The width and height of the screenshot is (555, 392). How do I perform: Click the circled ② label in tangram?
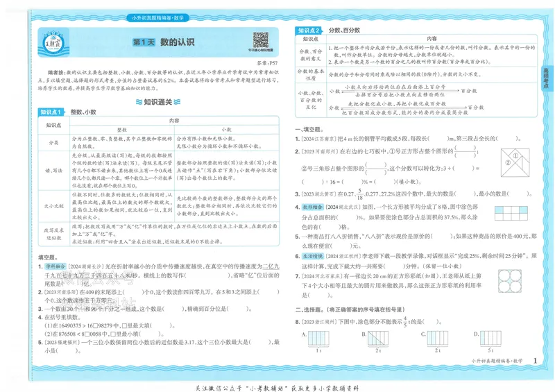[508, 162]
